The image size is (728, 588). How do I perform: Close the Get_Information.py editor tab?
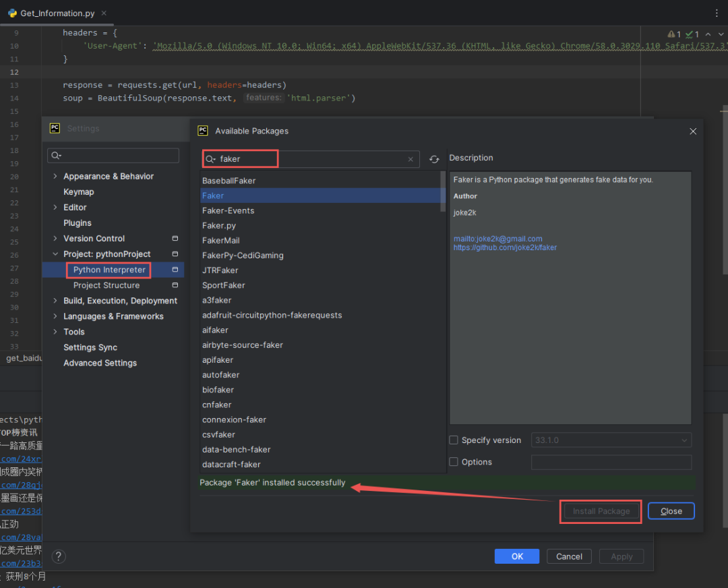tap(104, 13)
